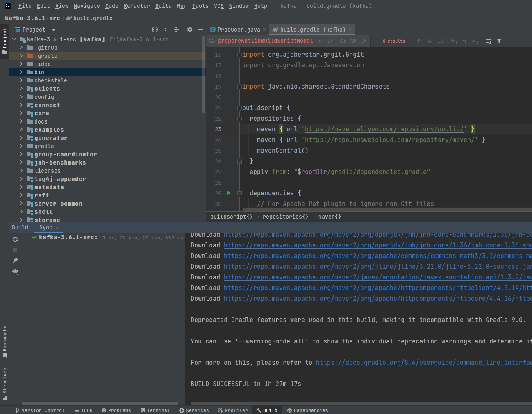Click the fold end marker at line 26

click(x=239, y=161)
